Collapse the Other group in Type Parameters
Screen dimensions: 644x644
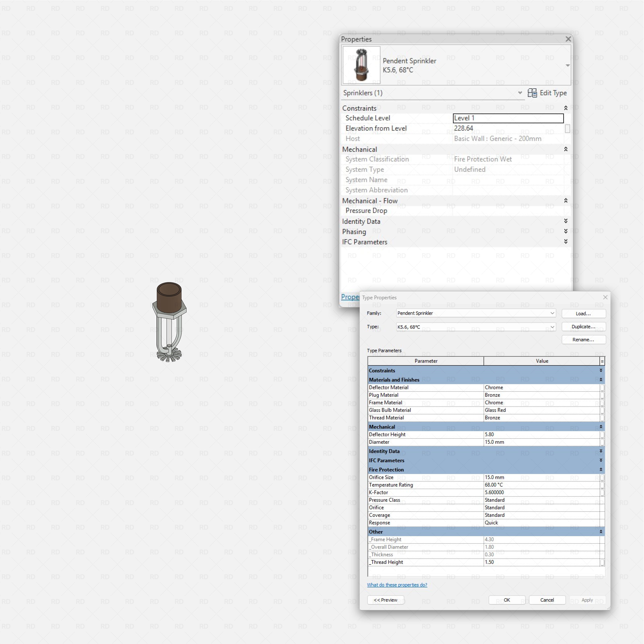(x=601, y=532)
